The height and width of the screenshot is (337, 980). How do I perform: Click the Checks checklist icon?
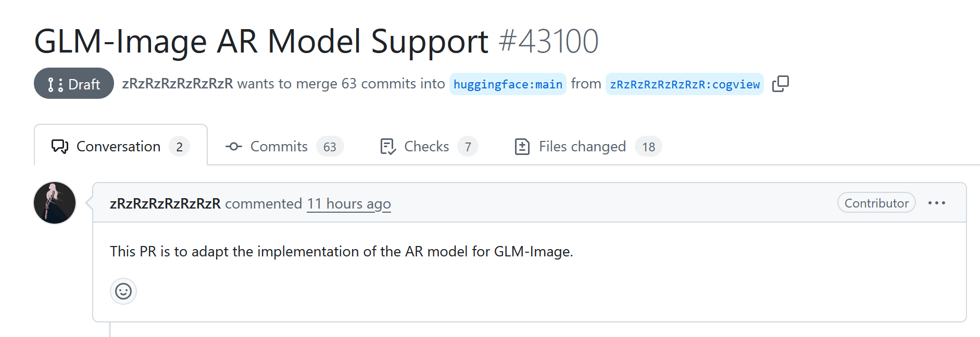tap(388, 147)
